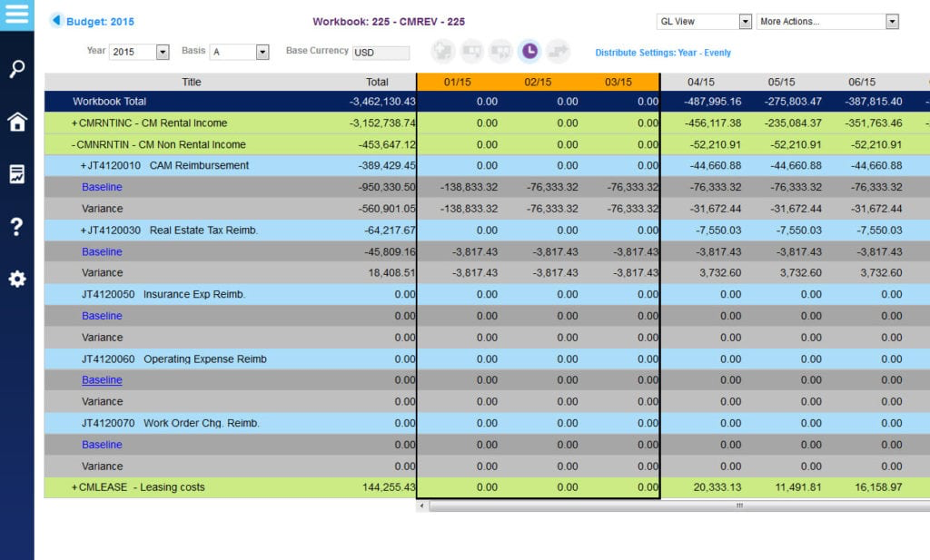Click Baseline link under CAM Reimbursement
Screen dimensions: 930x560
[102, 187]
